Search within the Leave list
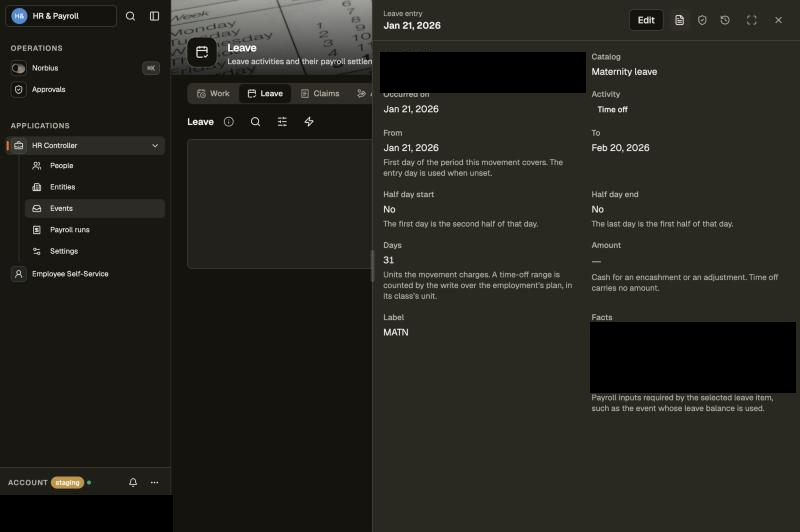800x532 pixels. pyautogui.click(x=256, y=121)
